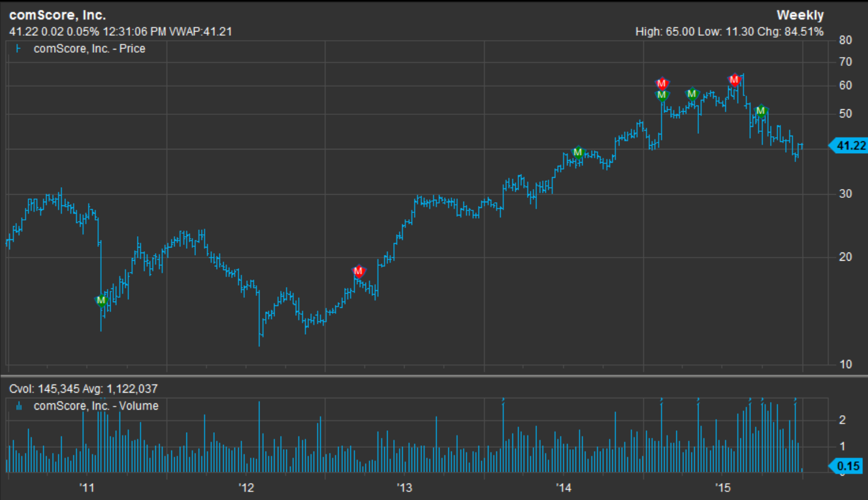This screenshot has height=500, width=868.
Task: Click the 'Weekly' interval label
Action: (x=800, y=15)
